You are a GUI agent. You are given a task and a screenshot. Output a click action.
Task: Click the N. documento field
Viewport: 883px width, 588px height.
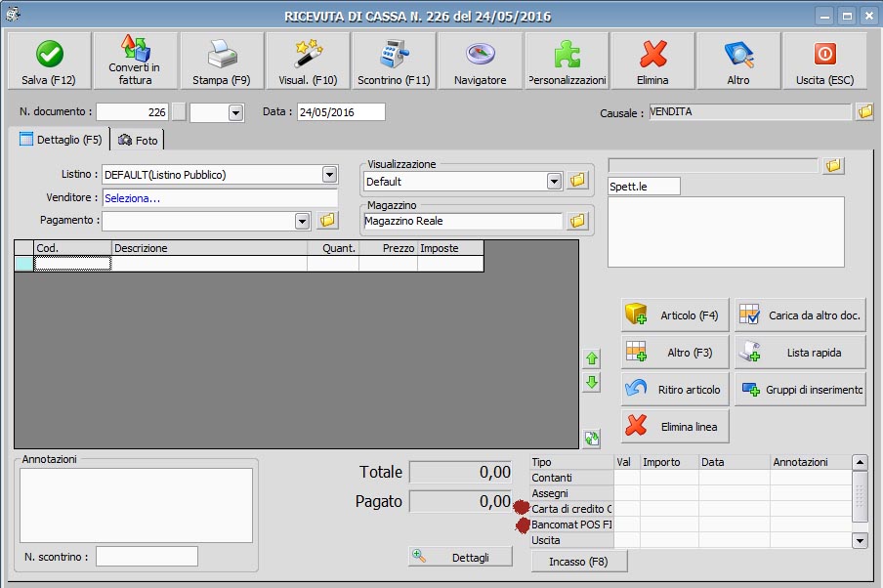click(x=132, y=112)
